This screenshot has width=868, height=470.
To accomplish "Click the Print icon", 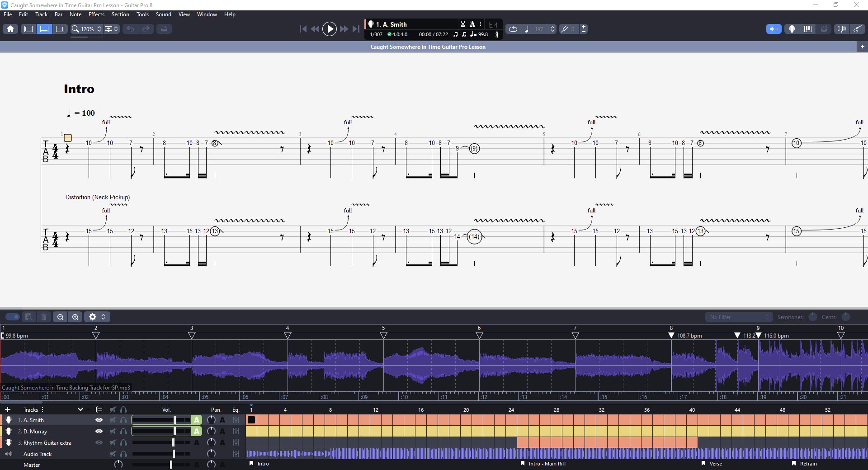I will coord(164,29).
